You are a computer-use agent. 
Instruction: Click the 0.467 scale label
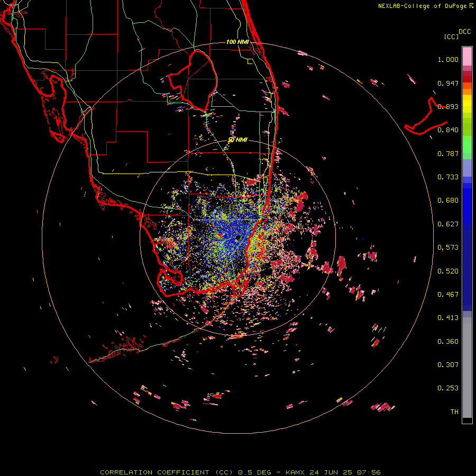pyautogui.click(x=448, y=295)
